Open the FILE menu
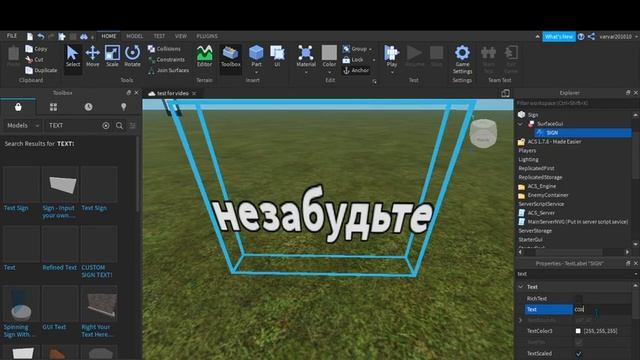 12,36
